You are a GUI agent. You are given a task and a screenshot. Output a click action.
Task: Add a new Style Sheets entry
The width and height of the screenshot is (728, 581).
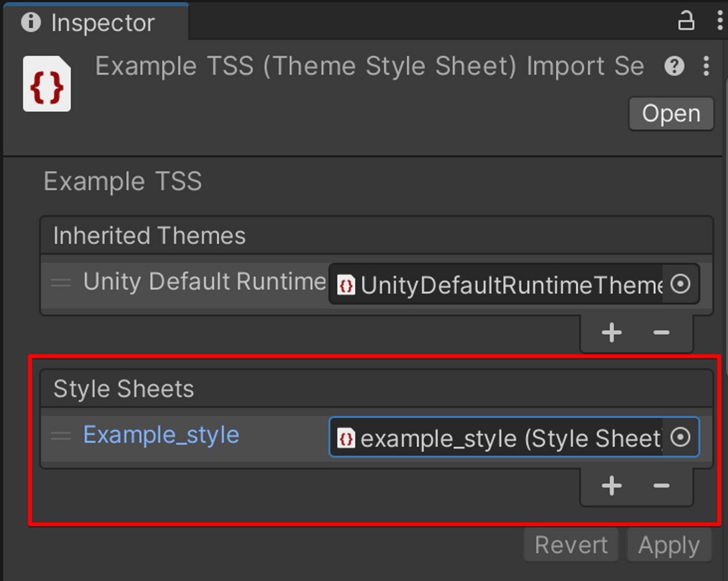[x=612, y=486]
